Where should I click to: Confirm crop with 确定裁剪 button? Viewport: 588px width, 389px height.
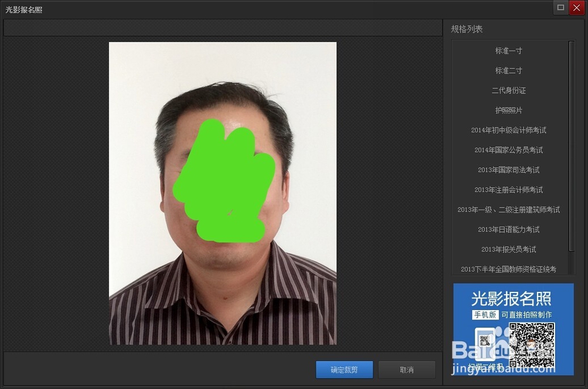(x=344, y=370)
